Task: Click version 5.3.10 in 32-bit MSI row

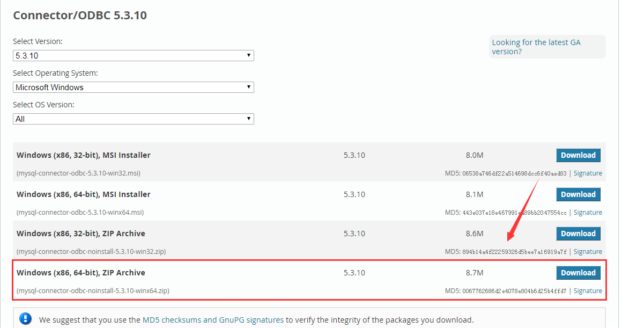Action: [354, 155]
